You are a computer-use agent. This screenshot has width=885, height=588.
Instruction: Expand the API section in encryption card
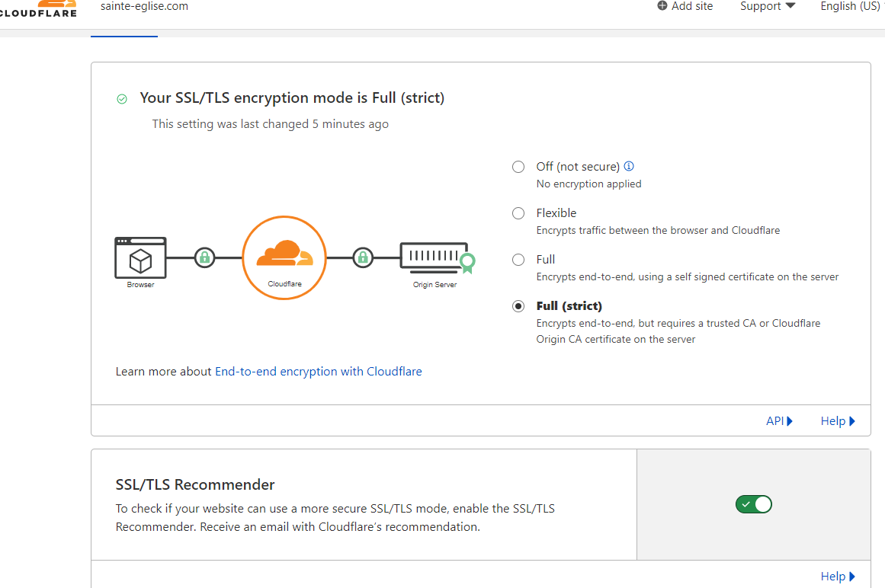779,421
